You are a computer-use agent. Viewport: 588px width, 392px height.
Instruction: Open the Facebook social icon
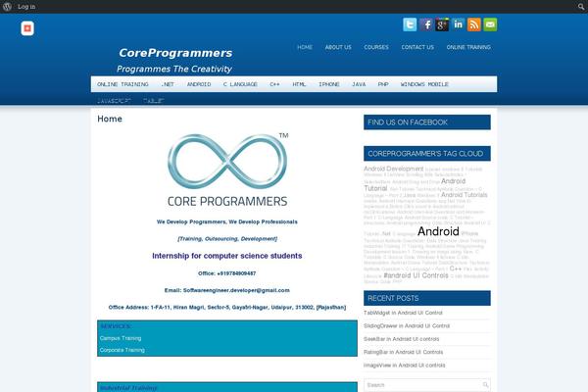pos(426,24)
